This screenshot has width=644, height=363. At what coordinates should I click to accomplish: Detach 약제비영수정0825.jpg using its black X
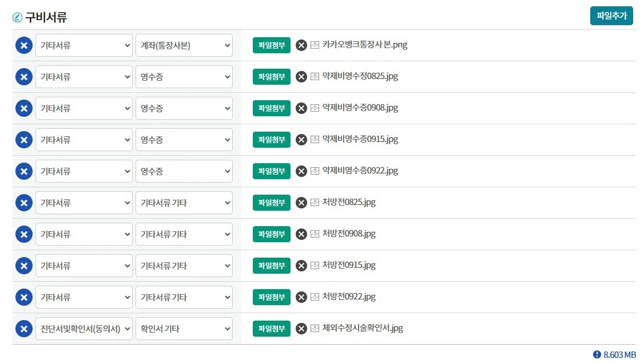coord(301,76)
